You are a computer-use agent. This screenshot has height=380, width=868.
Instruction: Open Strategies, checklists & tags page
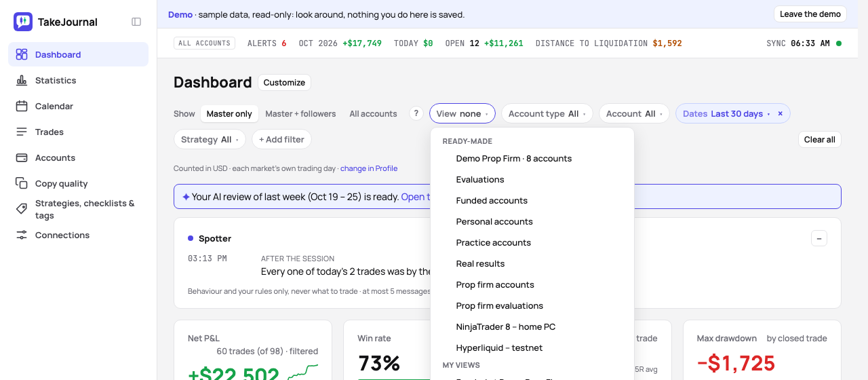[78, 209]
